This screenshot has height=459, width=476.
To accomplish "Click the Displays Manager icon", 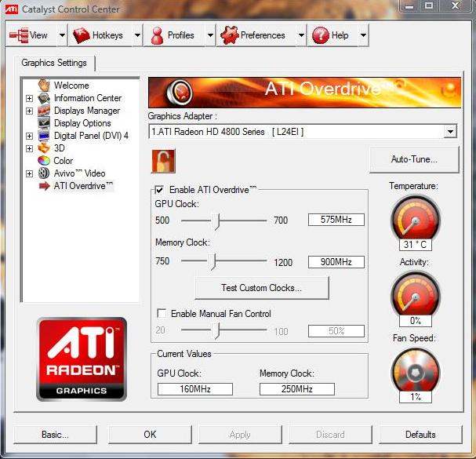I will [44, 111].
